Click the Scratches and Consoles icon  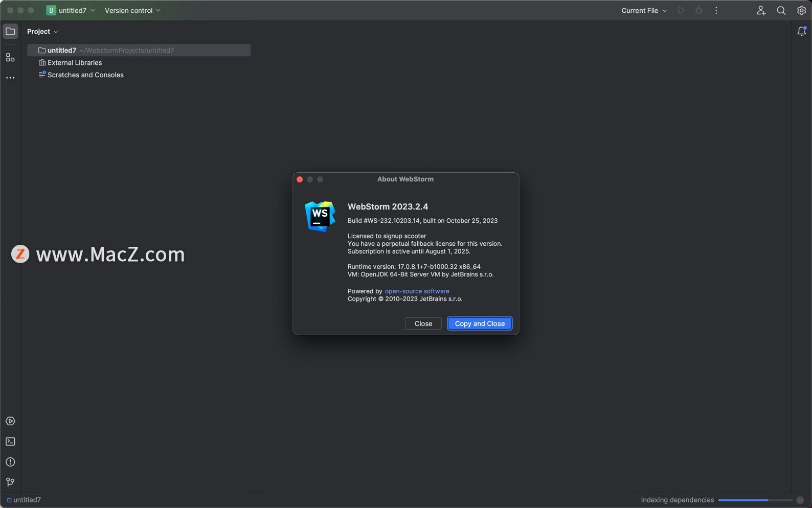click(42, 75)
